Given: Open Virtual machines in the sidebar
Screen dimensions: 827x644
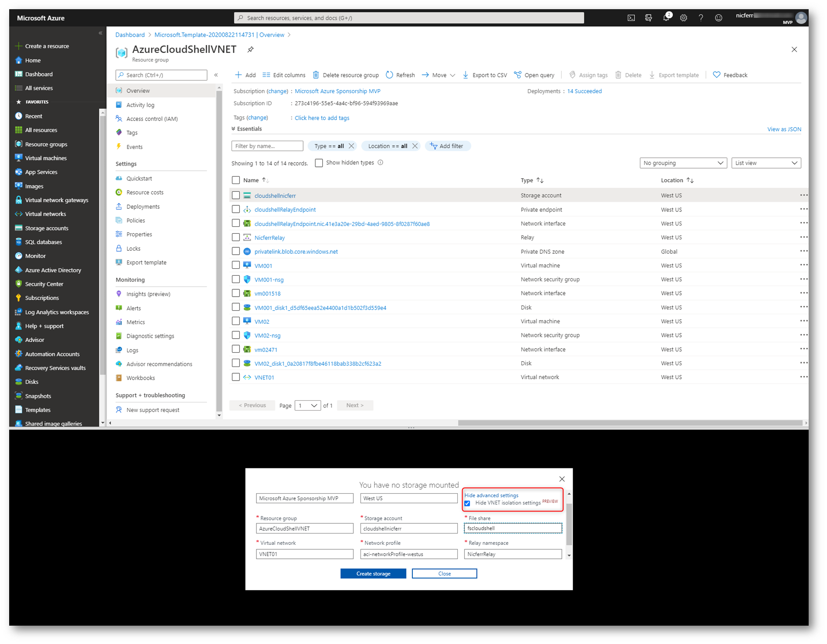Looking at the screenshot, I should click(46, 158).
